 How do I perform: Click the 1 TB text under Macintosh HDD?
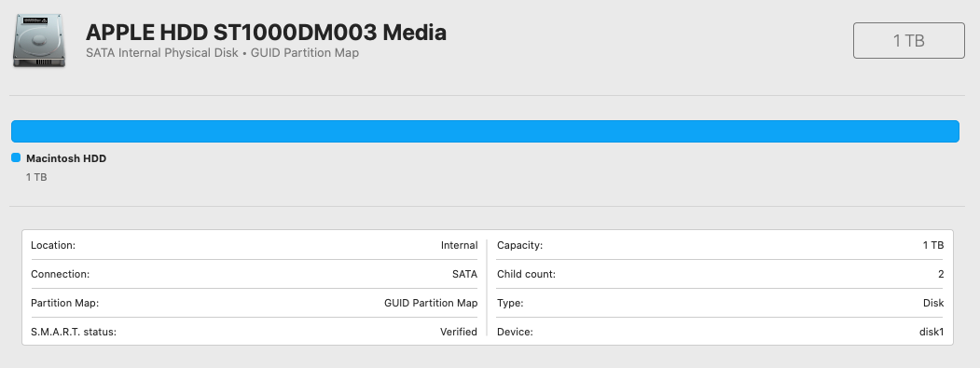point(36,177)
